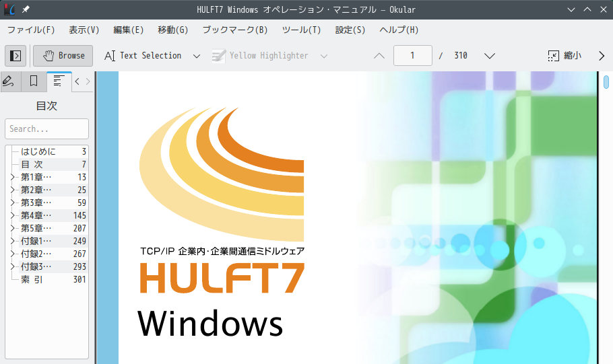Expand the 第3章 tree node
The image size is (613, 364).
13,203
